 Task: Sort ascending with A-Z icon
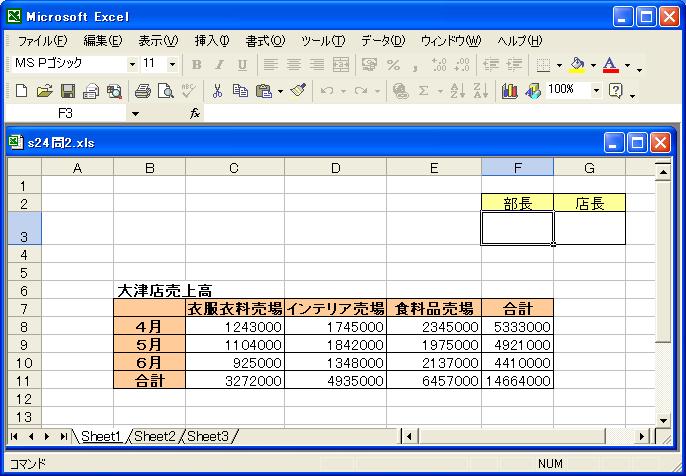pos(458,91)
